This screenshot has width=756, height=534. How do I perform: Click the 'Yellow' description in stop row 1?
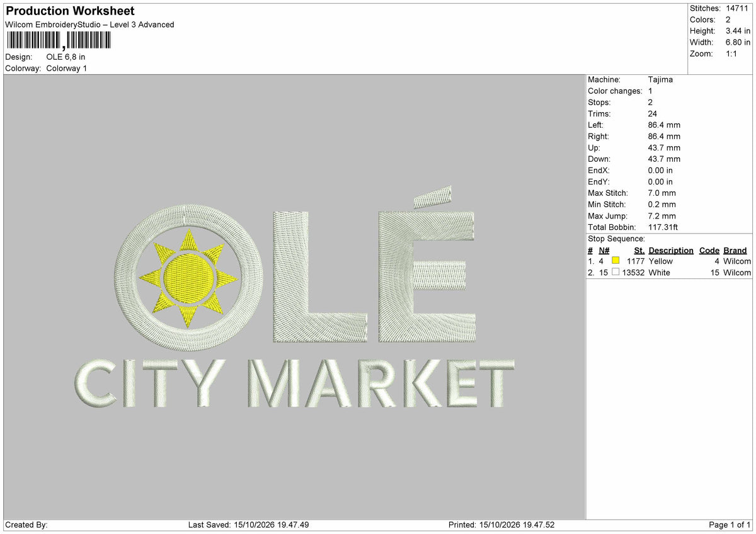(661, 261)
